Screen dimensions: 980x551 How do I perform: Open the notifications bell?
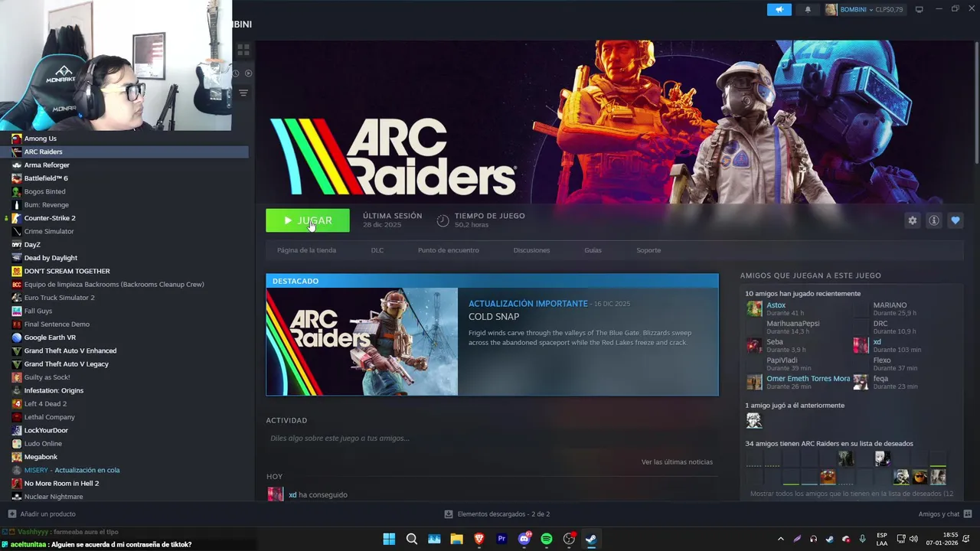(x=808, y=9)
